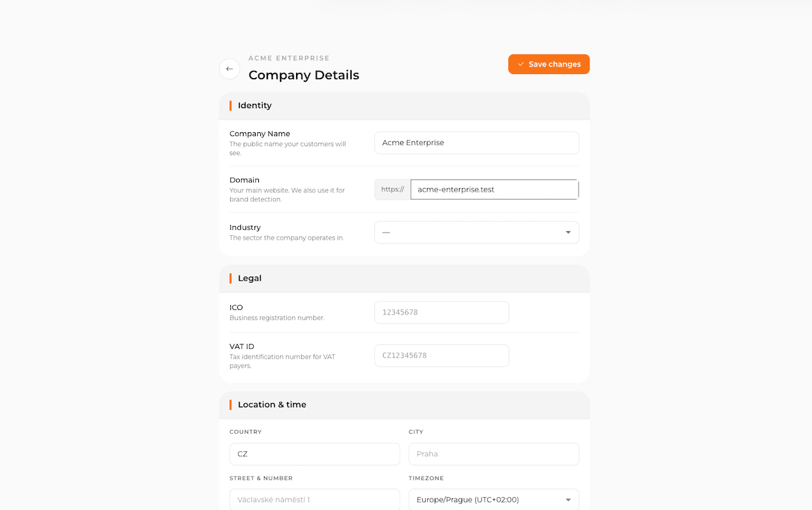The image size is (812, 510).
Task: Click the Company Details page title
Action: click(x=304, y=75)
